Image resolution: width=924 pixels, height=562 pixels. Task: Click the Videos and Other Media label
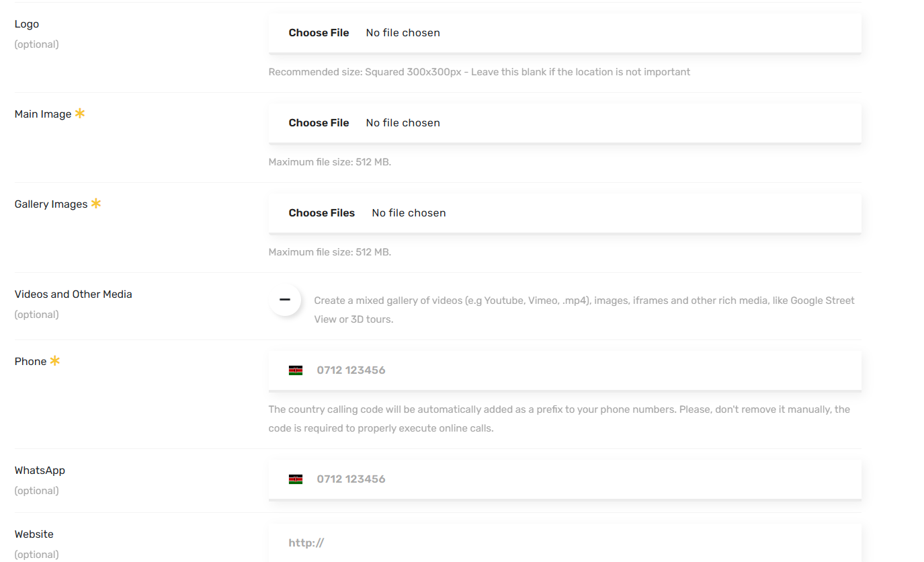[x=73, y=294]
